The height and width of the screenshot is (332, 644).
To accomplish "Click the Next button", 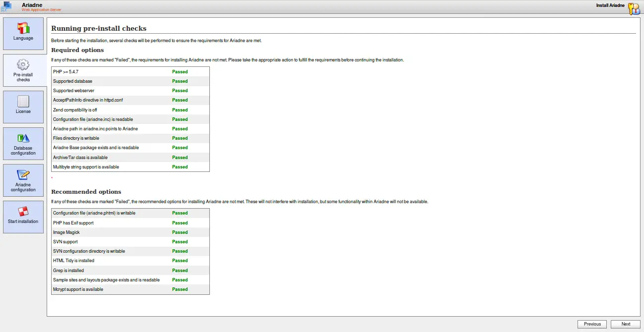I will (x=626, y=324).
